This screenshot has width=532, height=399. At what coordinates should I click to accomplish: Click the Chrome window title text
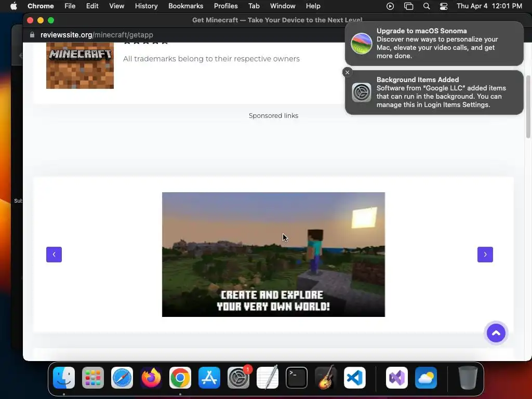coord(277,20)
